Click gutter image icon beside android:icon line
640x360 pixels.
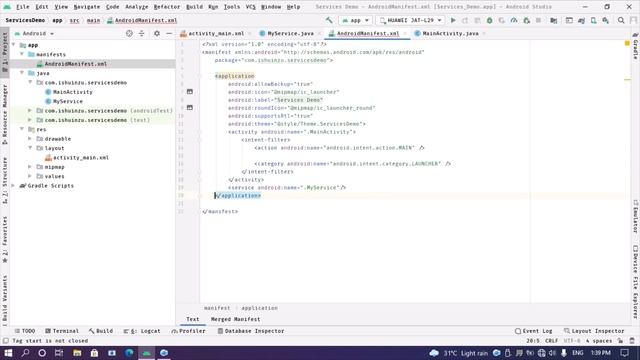[x=190, y=92]
